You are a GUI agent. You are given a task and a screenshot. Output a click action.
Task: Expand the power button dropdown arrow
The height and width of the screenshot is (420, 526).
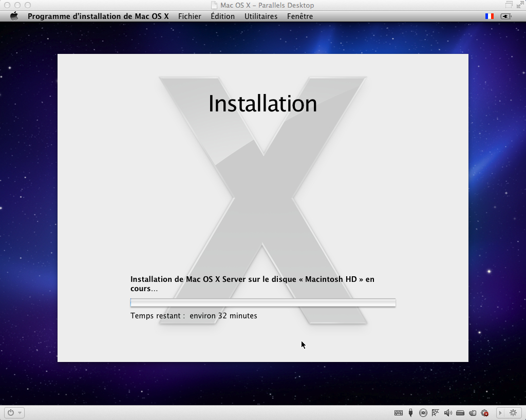pos(20,413)
